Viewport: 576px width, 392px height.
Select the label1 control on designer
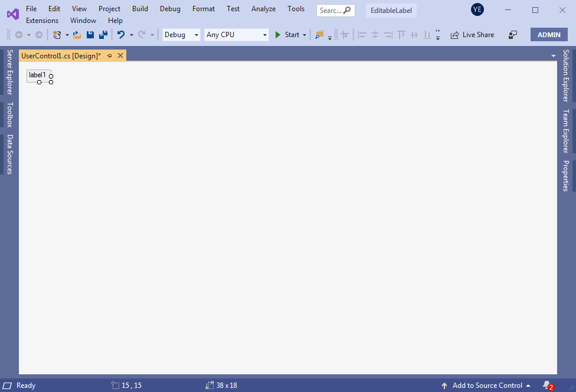(37, 75)
